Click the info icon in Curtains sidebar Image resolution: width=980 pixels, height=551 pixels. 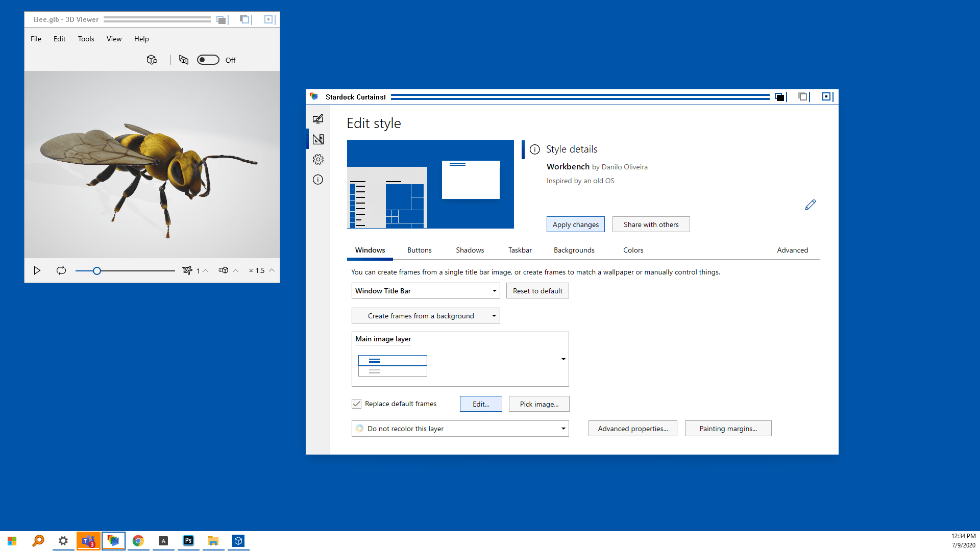point(318,180)
